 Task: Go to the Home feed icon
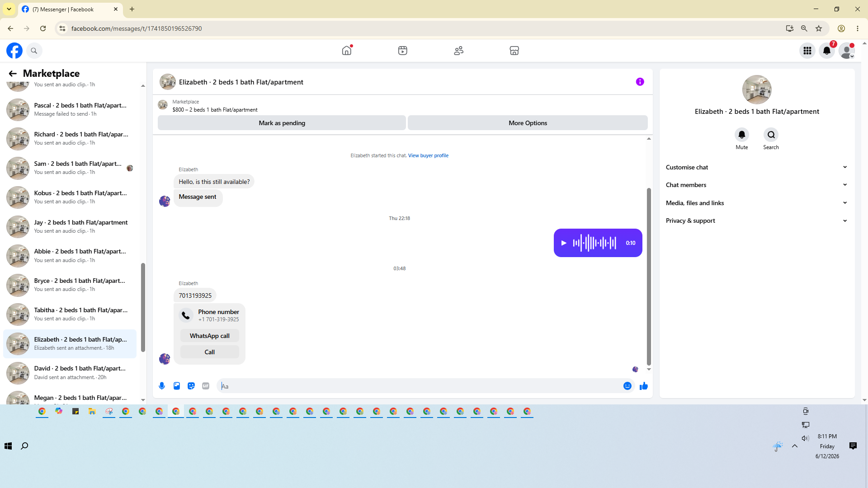coord(347,51)
